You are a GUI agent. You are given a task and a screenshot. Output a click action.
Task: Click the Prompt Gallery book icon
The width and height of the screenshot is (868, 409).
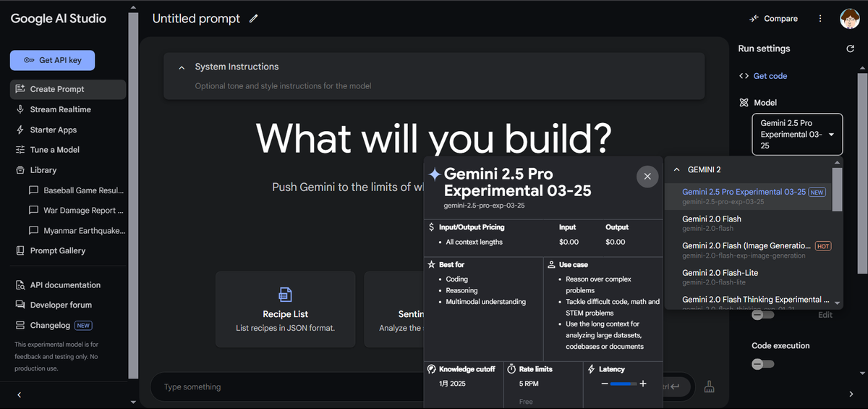[20, 250]
